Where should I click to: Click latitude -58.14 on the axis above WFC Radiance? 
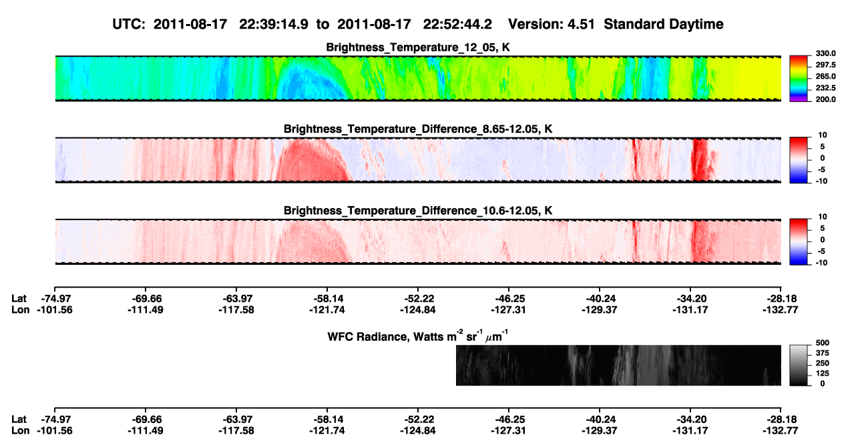327,299
